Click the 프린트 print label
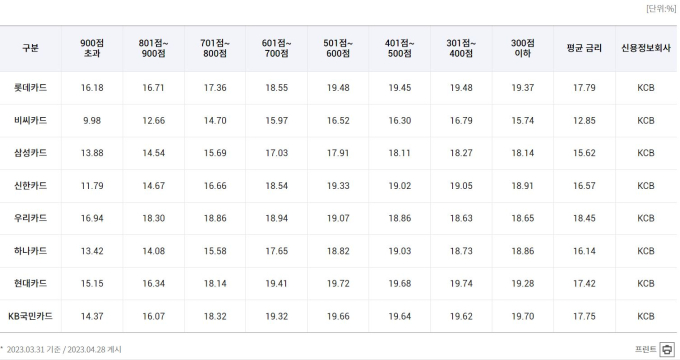The image size is (680, 360). (646, 349)
